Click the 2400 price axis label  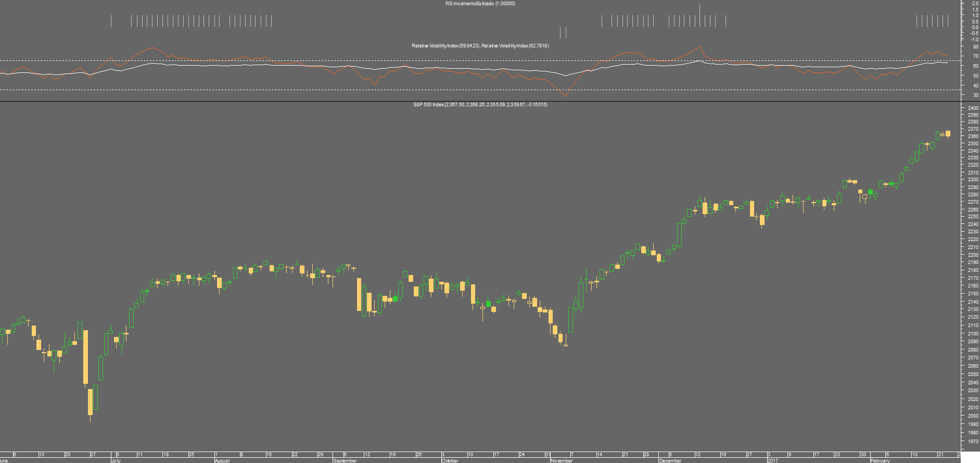click(973, 108)
